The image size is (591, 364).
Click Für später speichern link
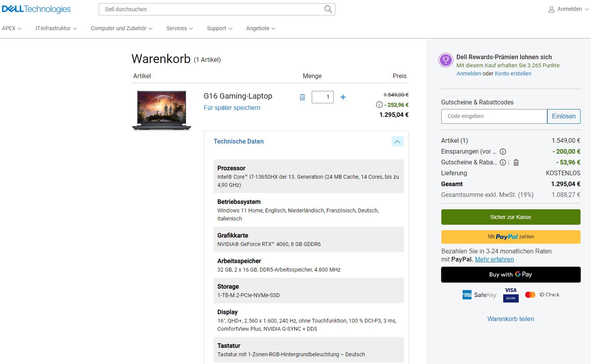point(232,108)
